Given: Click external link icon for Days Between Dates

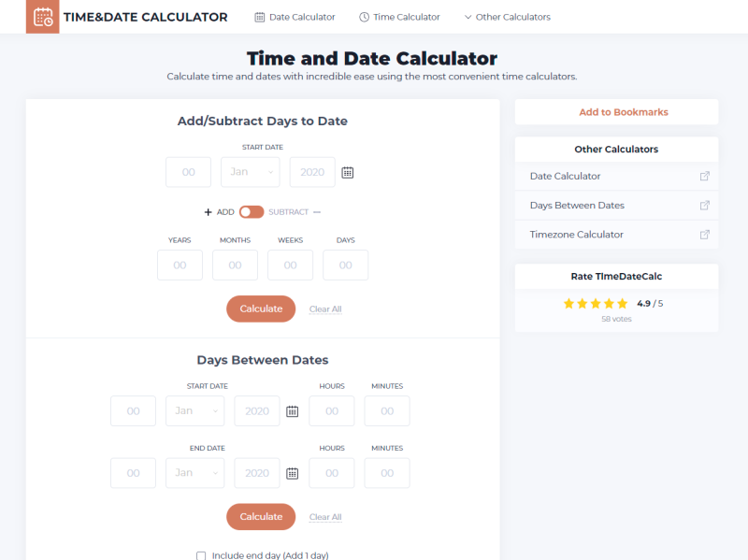Looking at the screenshot, I should [704, 206].
